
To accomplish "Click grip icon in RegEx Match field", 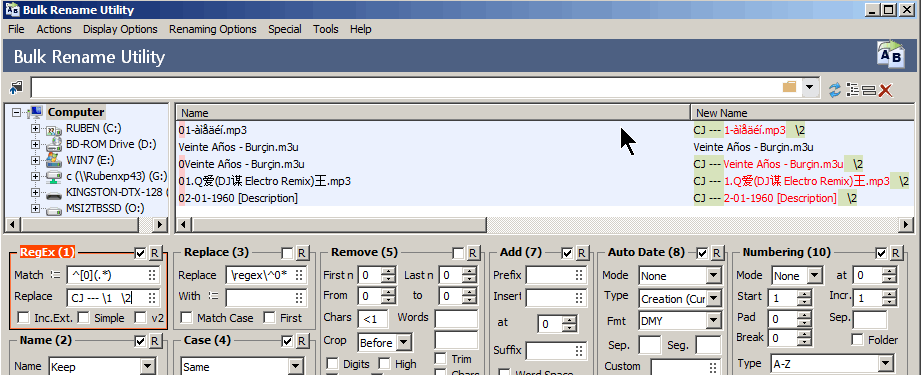I will 152,275.
